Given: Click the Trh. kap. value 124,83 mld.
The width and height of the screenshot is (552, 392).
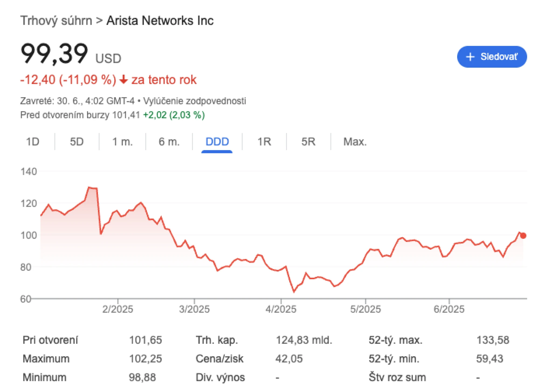Looking at the screenshot, I should click(304, 340).
